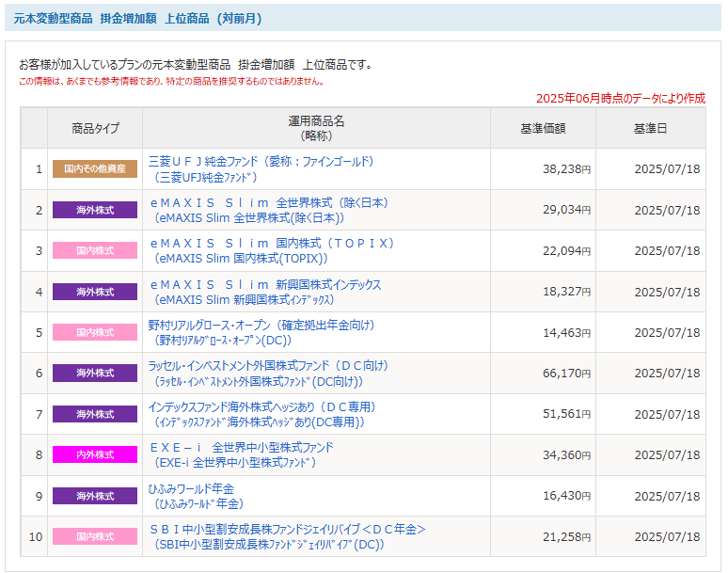This screenshot has width=728, height=573.
Task: Open ラッセル・インベストメント外国株式ファンド link
Action: pos(268,374)
